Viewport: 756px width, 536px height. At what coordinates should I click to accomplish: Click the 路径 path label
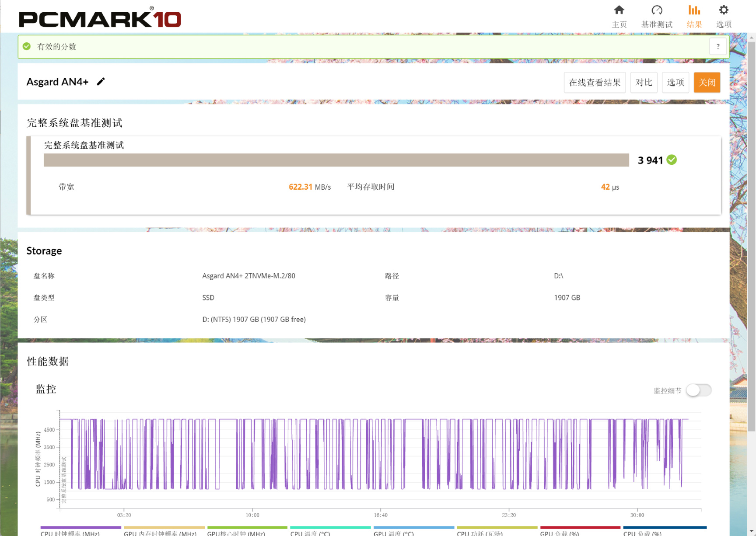[x=392, y=276]
